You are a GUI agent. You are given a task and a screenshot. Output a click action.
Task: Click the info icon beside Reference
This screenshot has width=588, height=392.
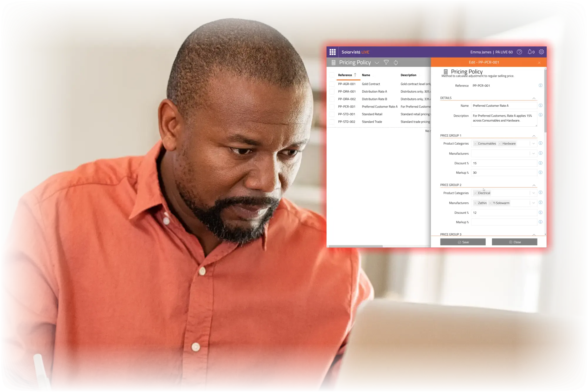(540, 86)
